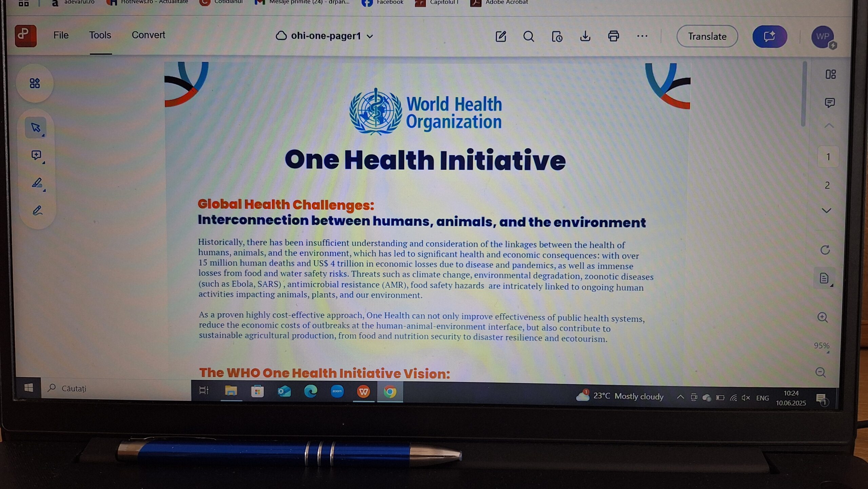Click the Translate button
868x489 pixels.
tap(707, 36)
